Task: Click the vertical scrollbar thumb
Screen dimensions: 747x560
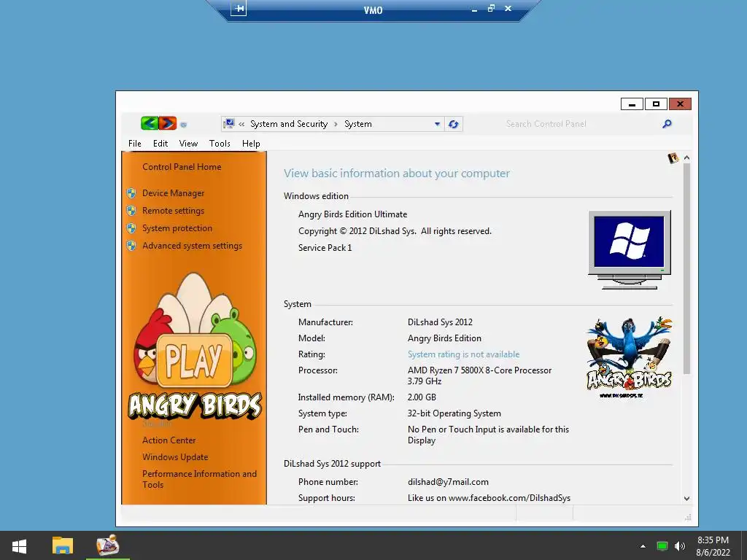Action: (x=686, y=268)
